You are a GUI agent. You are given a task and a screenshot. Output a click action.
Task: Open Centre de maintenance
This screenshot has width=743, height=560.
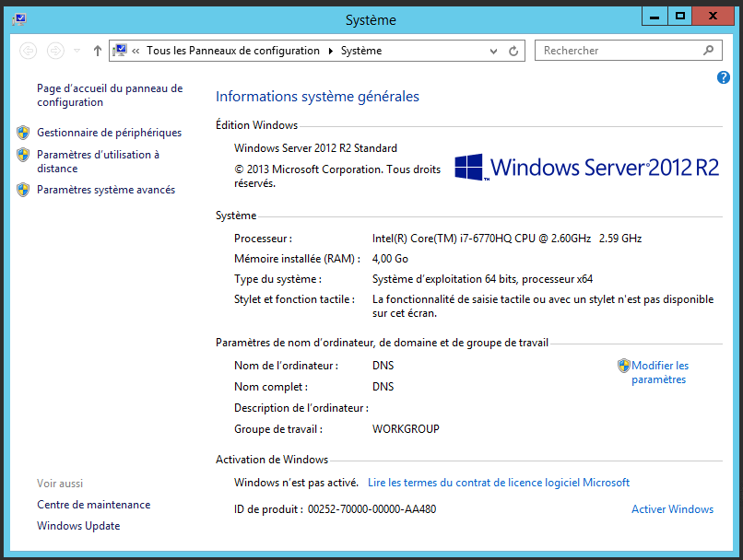click(94, 505)
